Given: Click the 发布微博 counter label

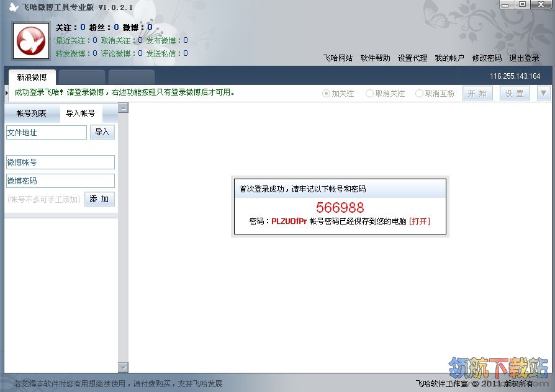Looking at the screenshot, I should coord(167,41).
